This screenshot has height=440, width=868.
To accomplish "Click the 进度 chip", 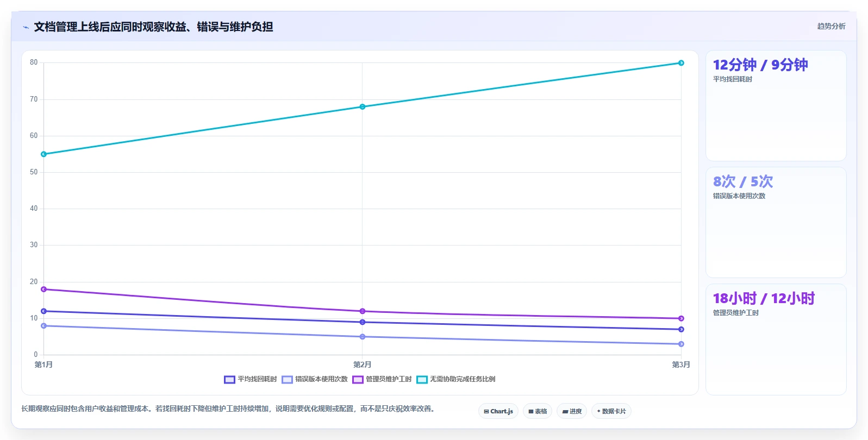I will 572,411.
